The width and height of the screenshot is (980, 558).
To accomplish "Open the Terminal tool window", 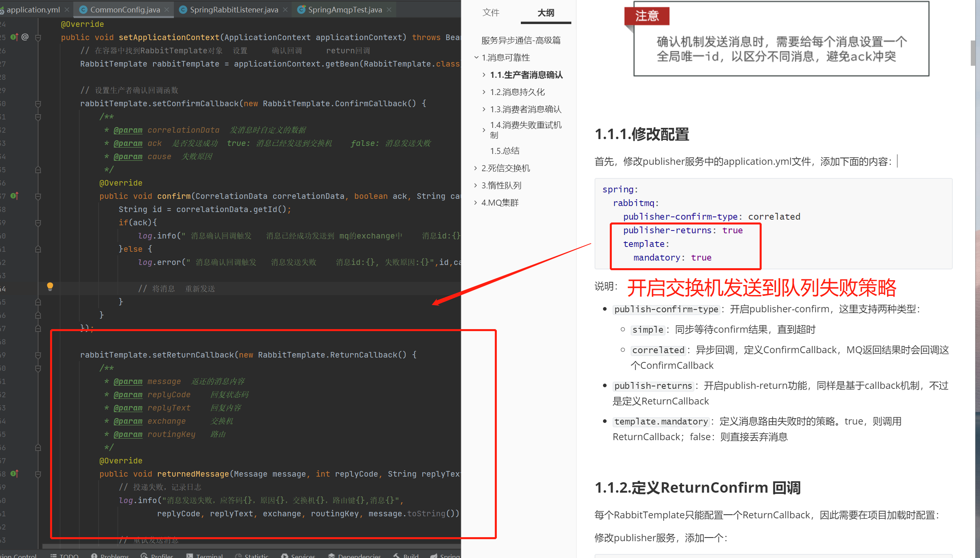I will click(x=204, y=556).
